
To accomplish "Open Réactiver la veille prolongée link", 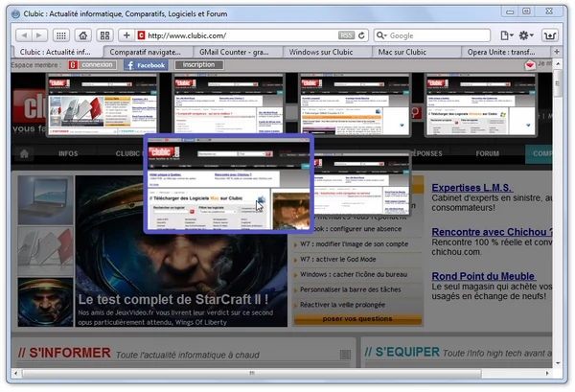I will point(342,305).
